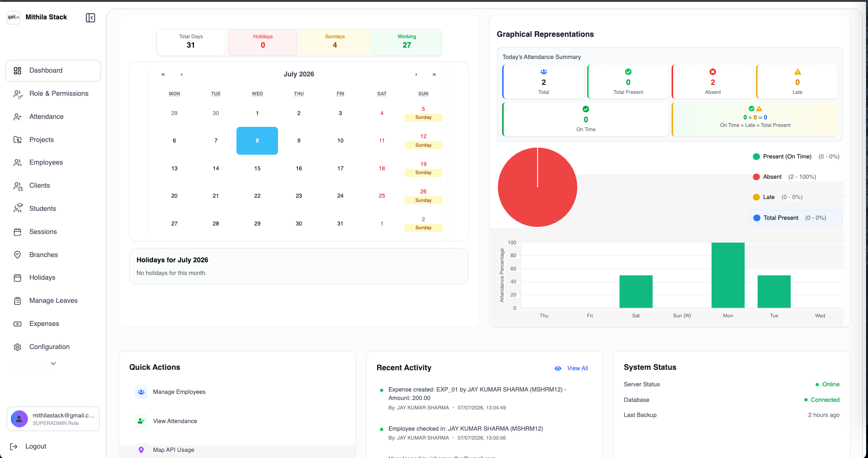Screen dimensions: 868x458
Task: Open the mithilastack account profile card
Action: (53, 419)
